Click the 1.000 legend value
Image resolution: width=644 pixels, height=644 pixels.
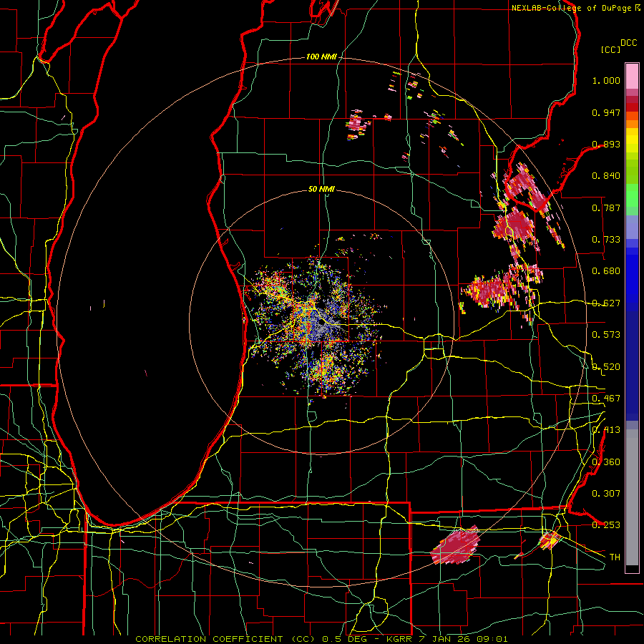coord(606,80)
